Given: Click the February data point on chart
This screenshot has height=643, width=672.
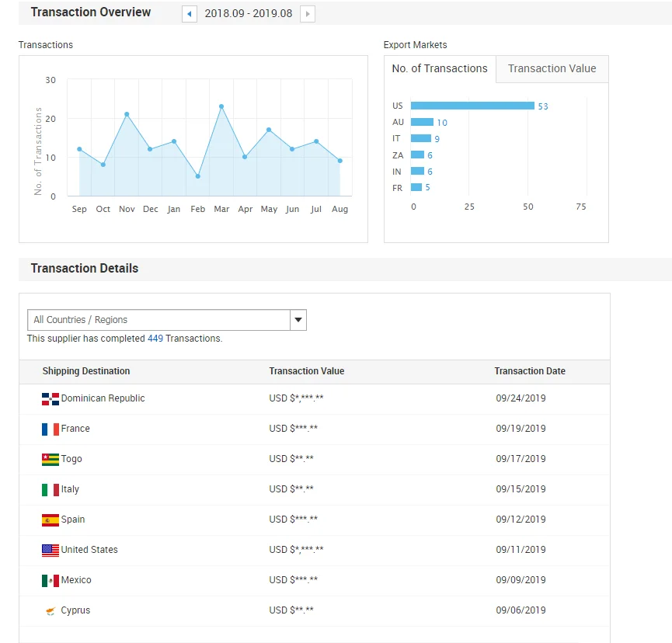Looking at the screenshot, I should click(x=198, y=176).
